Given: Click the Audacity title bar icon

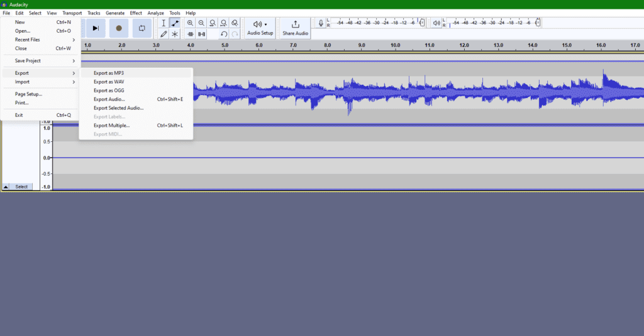Looking at the screenshot, I should [4, 4].
